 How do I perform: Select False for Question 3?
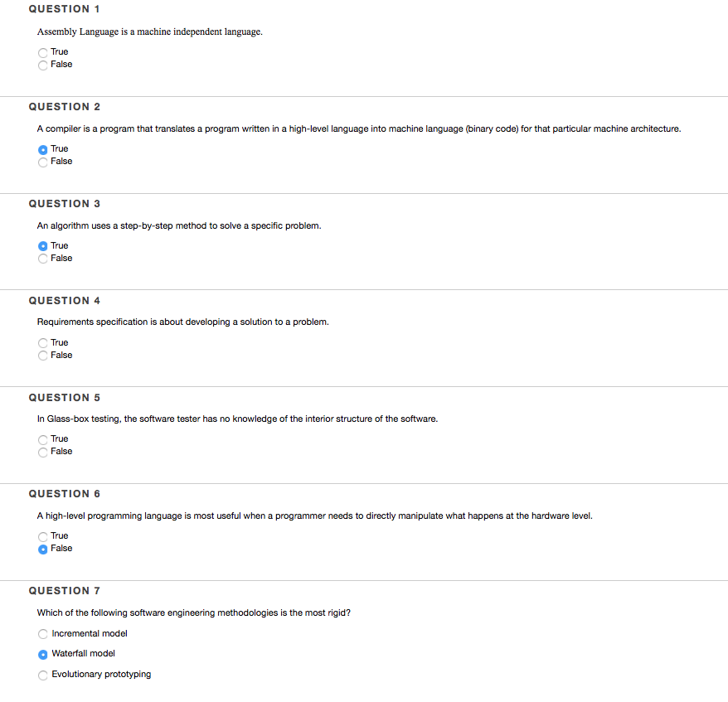pyautogui.click(x=43, y=259)
